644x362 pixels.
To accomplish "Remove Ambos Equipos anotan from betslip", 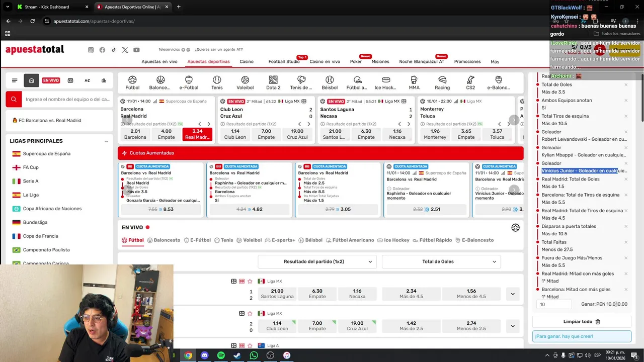I will point(626,100).
